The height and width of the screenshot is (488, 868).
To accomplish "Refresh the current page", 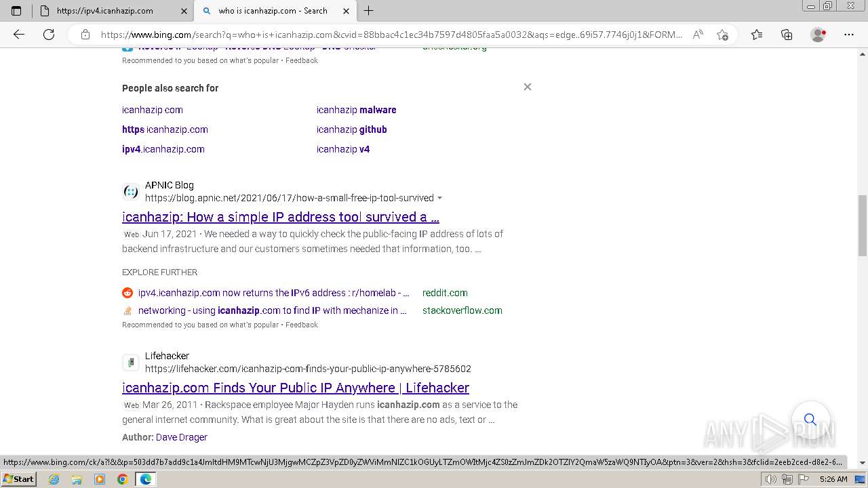I will pos(49,35).
